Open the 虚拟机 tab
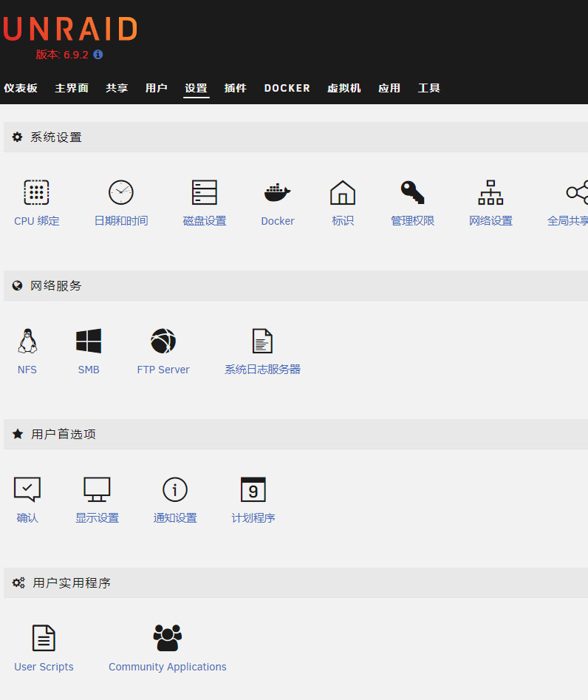Image resolution: width=588 pixels, height=700 pixels. click(344, 88)
